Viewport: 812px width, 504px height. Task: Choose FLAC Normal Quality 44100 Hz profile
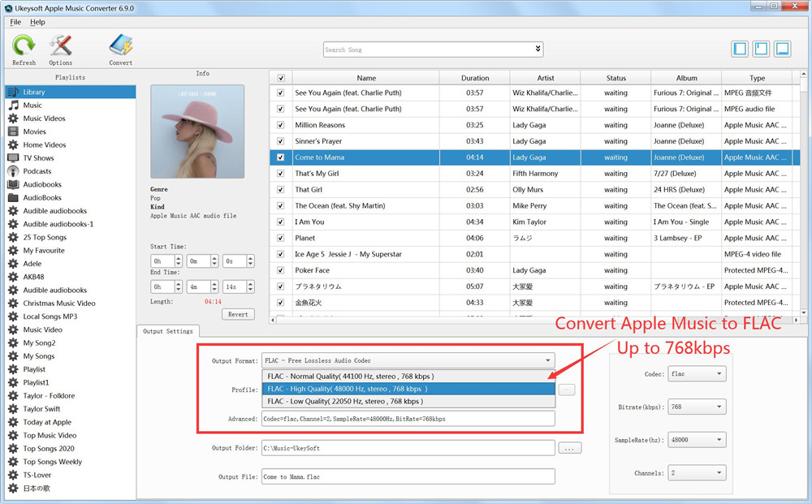408,377
